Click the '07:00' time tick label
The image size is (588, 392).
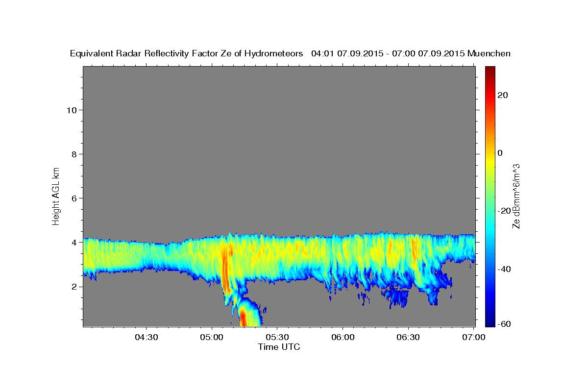tap(473, 337)
